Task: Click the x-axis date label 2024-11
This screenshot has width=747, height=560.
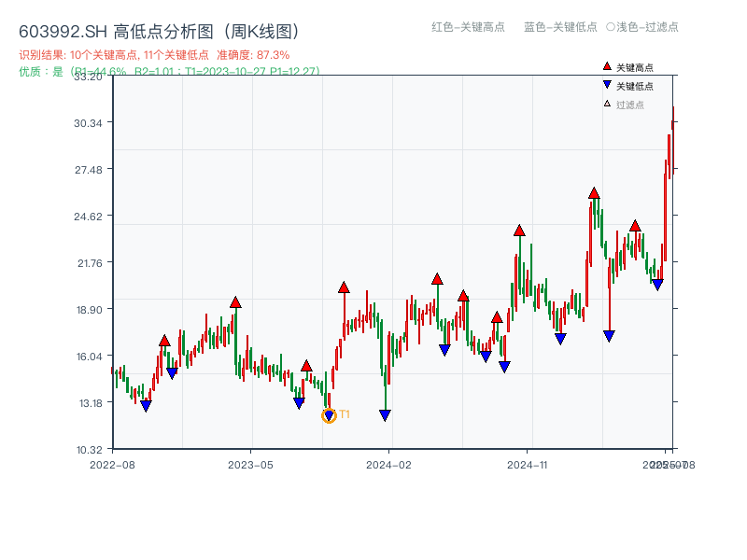Action: click(x=527, y=465)
